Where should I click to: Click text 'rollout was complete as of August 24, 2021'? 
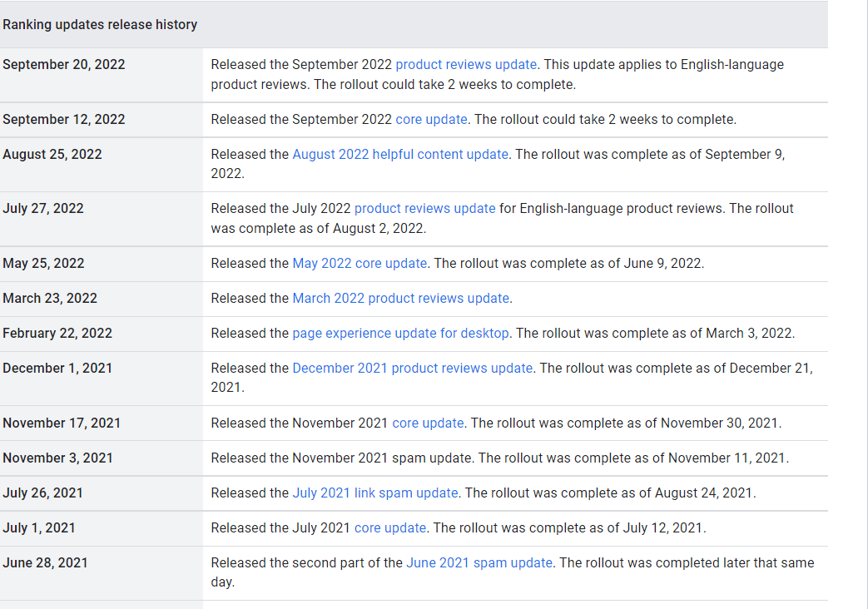point(621,493)
